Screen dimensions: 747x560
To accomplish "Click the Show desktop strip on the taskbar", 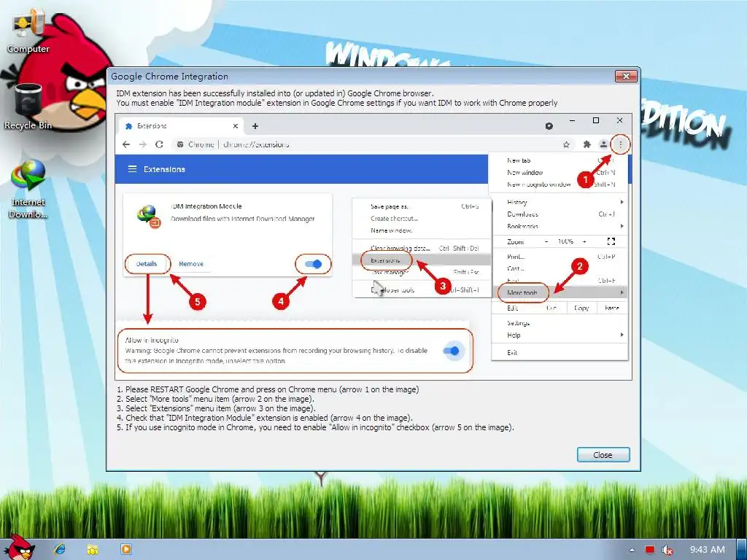I will [x=741, y=550].
